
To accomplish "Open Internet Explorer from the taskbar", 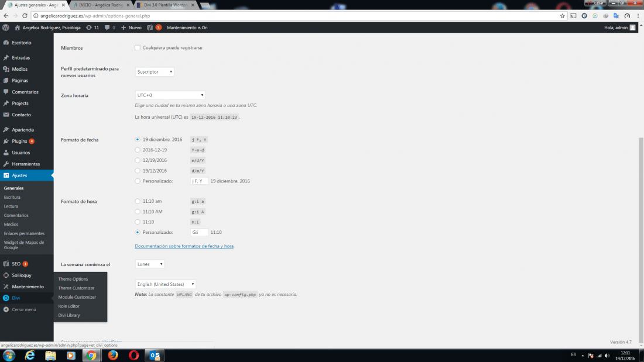I will click(30, 356).
